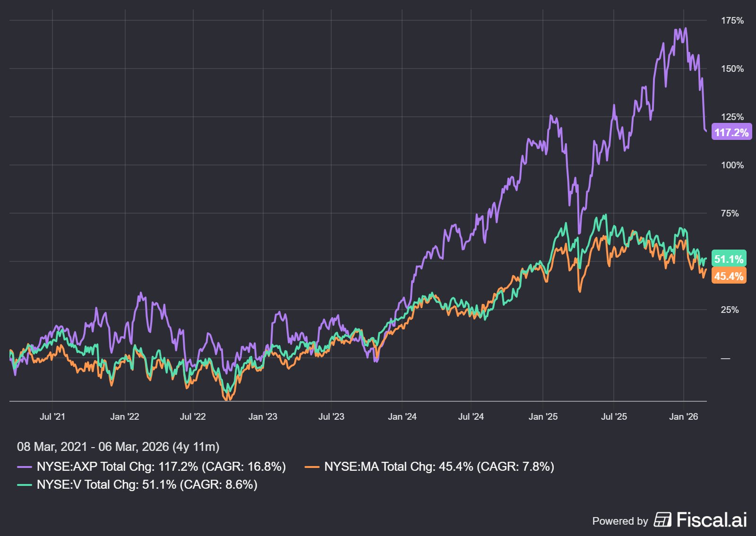The height and width of the screenshot is (536, 756).
Task: Click the 75% y-axis label
Action: [x=730, y=214]
